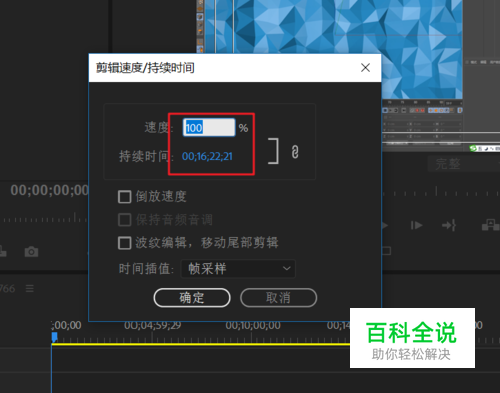Click the speed percentage field showing 100
500x393 pixels.
pyautogui.click(x=209, y=128)
